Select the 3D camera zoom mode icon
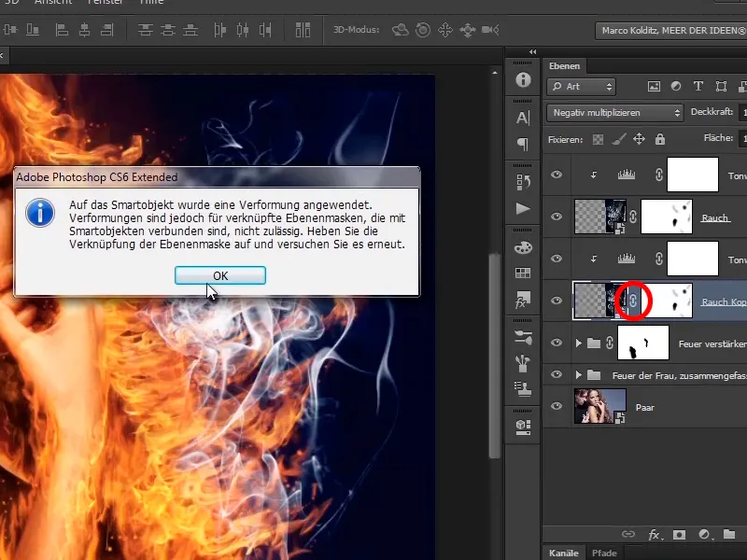The height and width of the screenshot is (560, 747). 490,30
